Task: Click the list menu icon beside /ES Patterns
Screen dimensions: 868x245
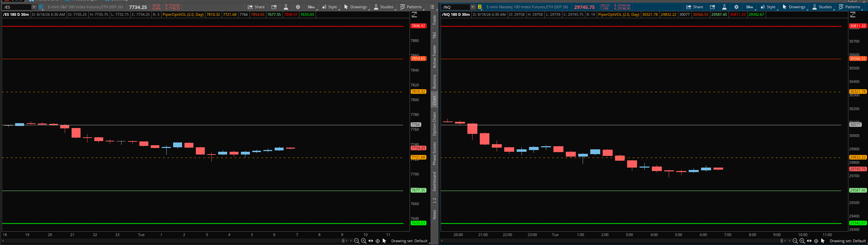Action: coord(432,7)
